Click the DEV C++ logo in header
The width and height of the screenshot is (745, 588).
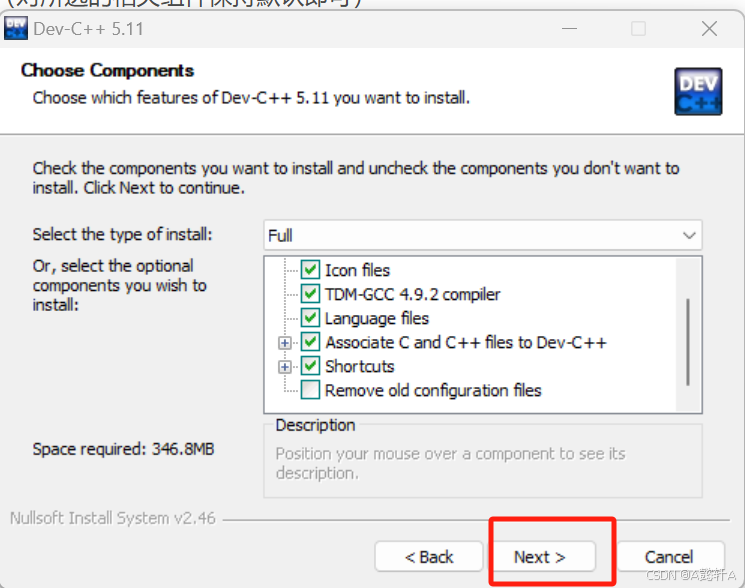click(x=698, y=92)
